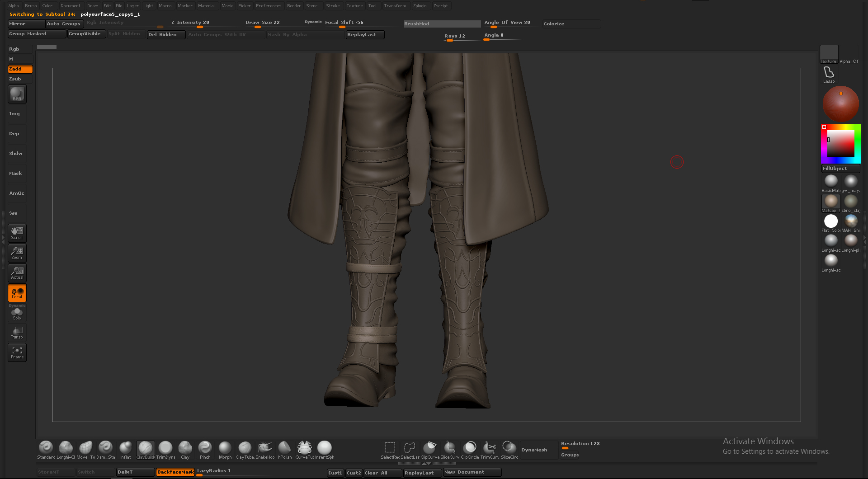This screenshot has height=479, width=868.
Task: Open the Zplugin menu
Action: [420, 6]
